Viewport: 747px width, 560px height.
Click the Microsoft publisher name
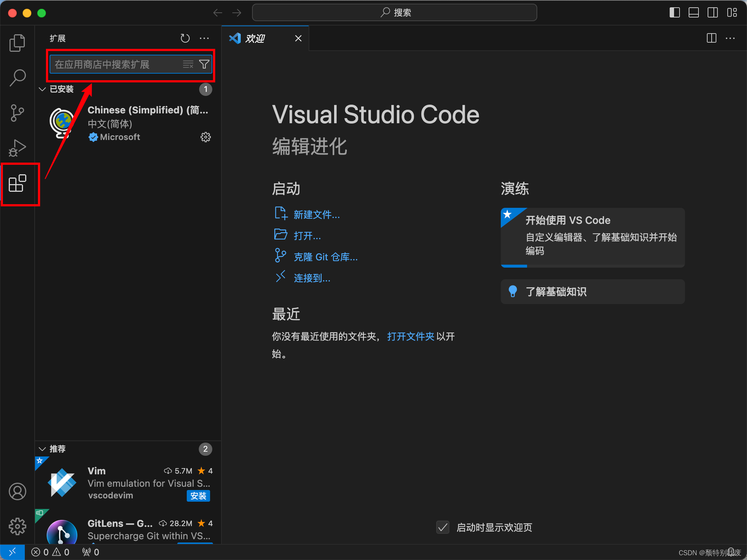(120, 137)
